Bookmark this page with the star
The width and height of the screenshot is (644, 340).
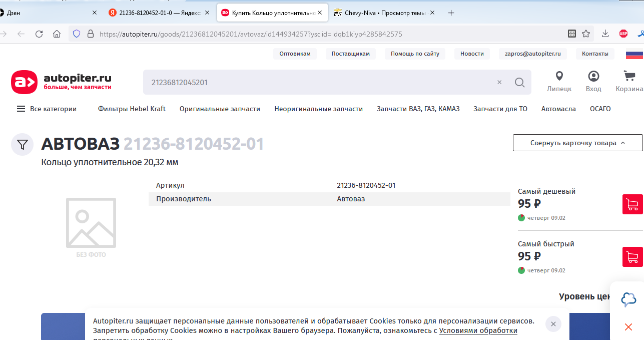tap(586, 34)
